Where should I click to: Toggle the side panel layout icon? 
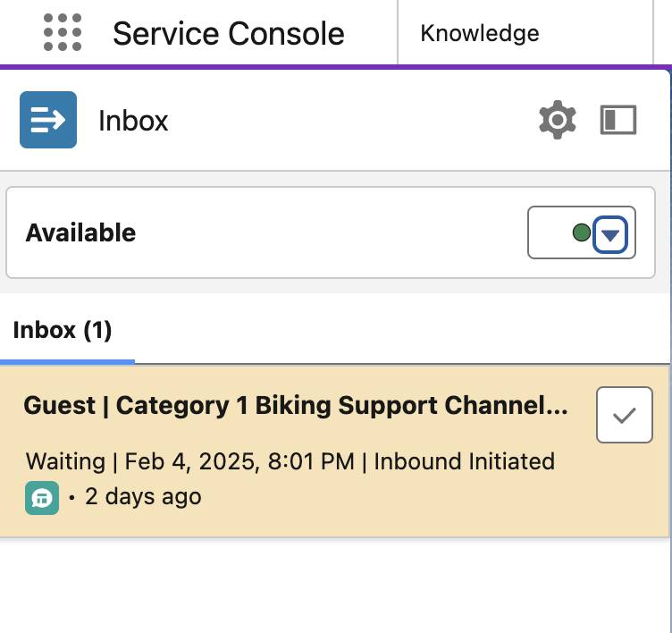tap(618, 120)
